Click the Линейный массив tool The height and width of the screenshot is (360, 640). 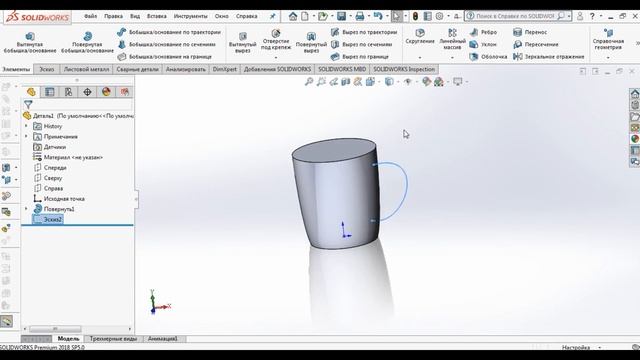coord(452,39)
